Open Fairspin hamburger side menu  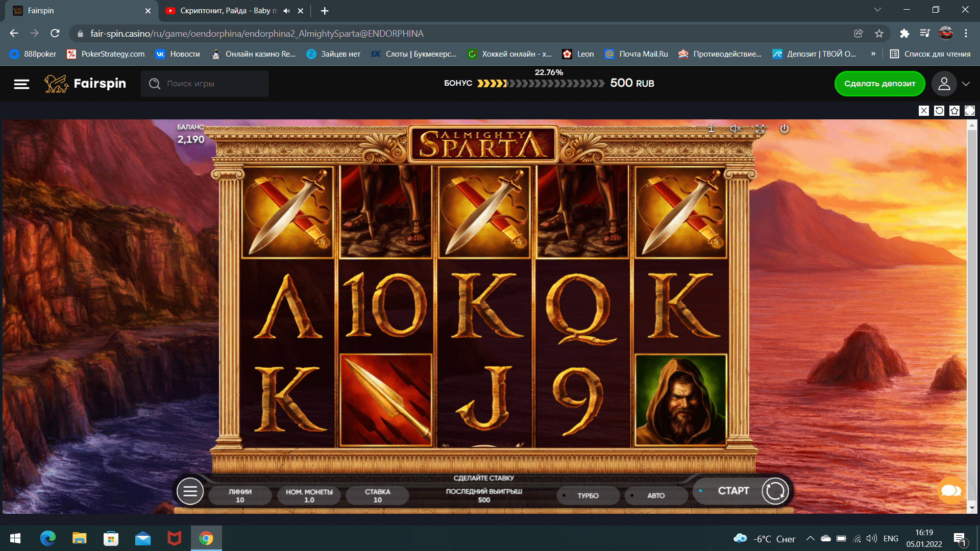(21, 84)
